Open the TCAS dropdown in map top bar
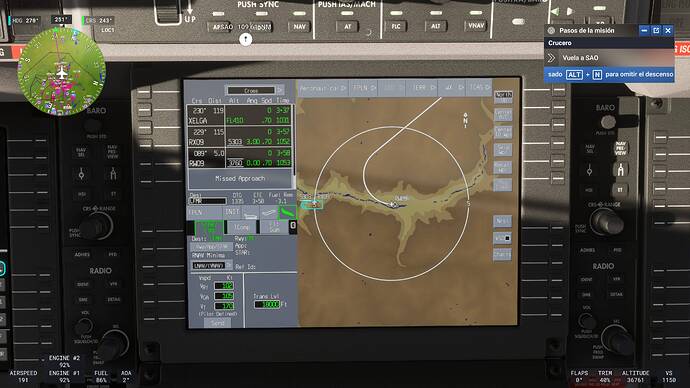Screen dimensions: 690x388 pos(480,88)
